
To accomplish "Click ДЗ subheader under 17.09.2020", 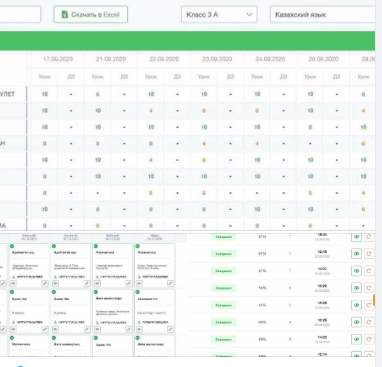I will (x=71, y=77).
